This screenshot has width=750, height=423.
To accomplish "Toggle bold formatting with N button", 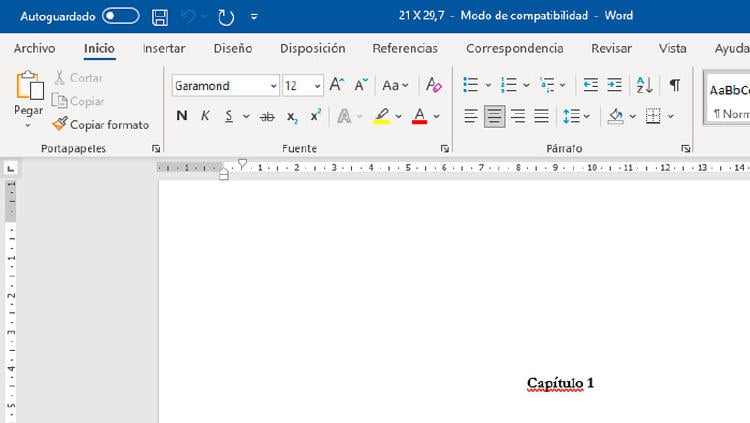I will (x=181, y=117).
